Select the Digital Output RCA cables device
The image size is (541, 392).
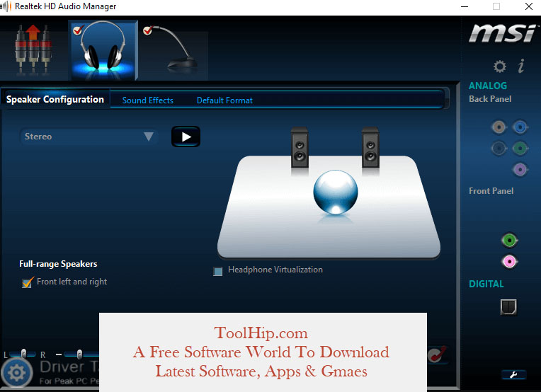[33, 49]
